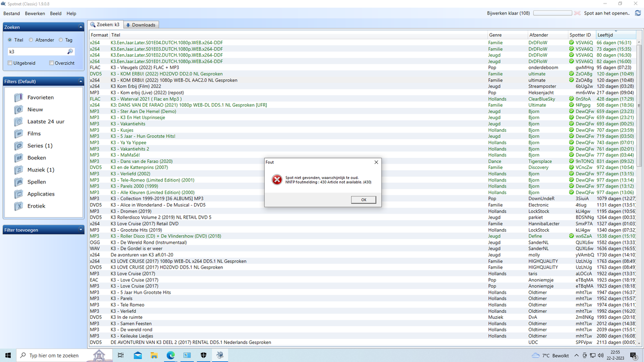This screenshot has width=644, height=362.
Task: Open Windows Security shield on taskbar
Action: pos(204,355)
